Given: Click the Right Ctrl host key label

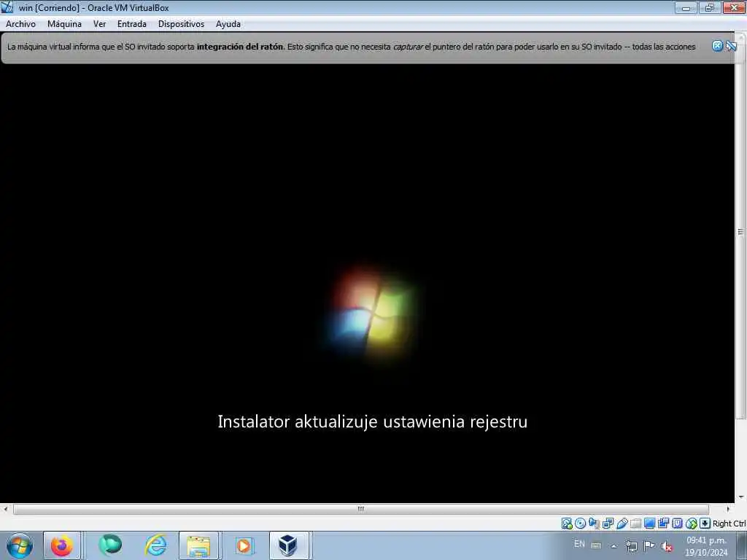Looking at the screenshot, I should click(x=729, y=524).
